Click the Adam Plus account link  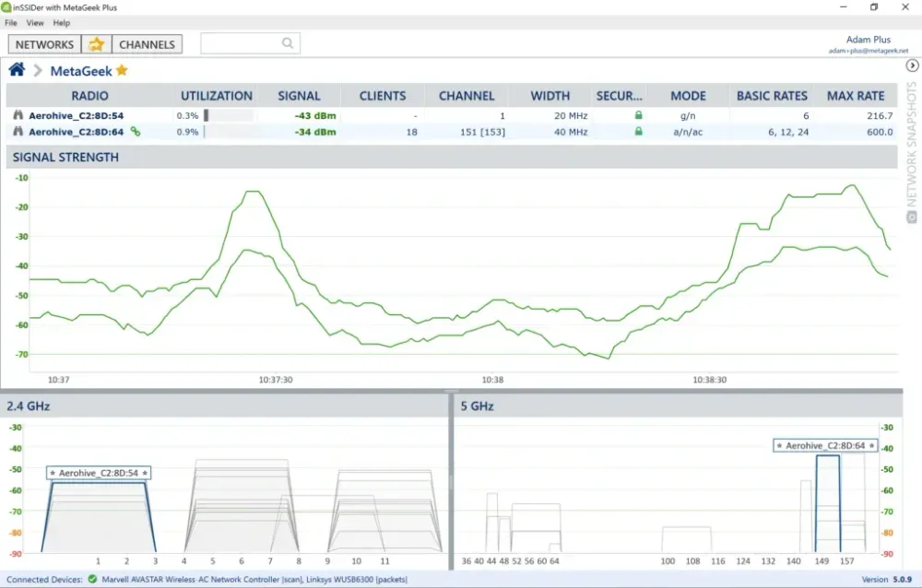(869, 39)
